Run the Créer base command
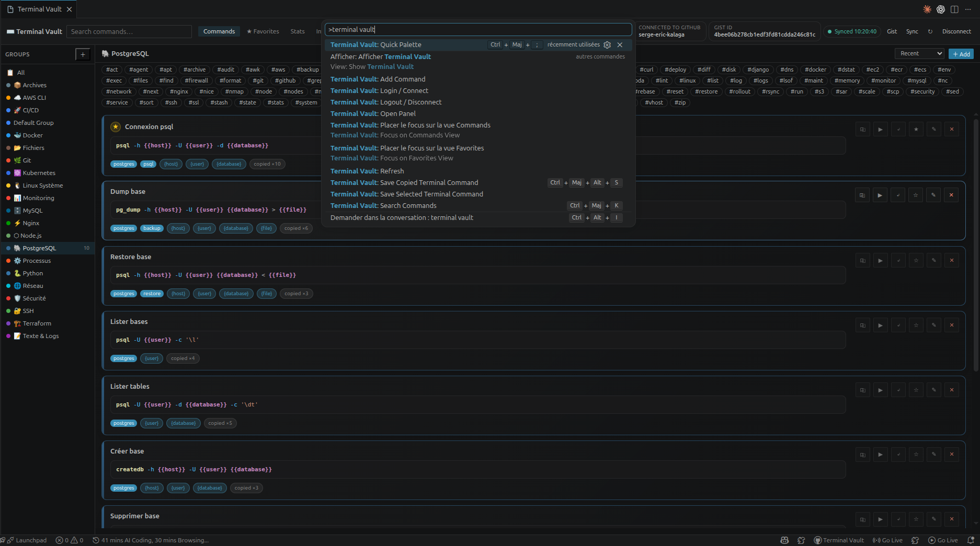The width and height of the screenshot is (980, 546). (x=881, y=454)
